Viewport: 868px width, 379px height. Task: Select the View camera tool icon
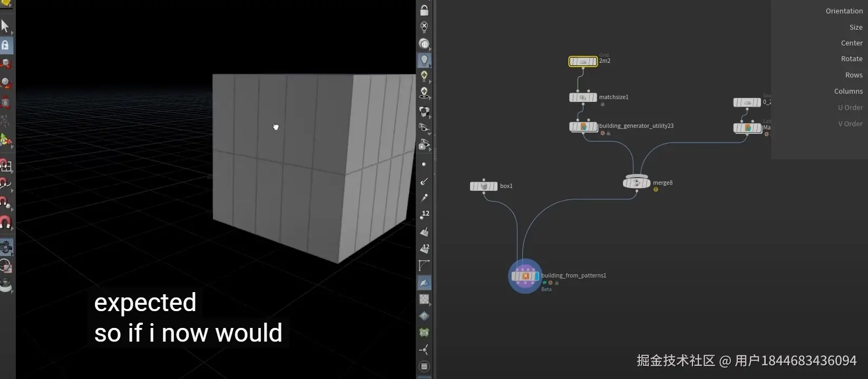coord(6,247)
